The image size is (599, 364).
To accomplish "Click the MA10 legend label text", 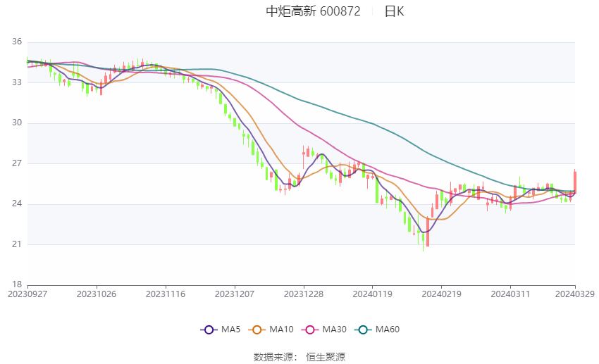I will pos(281,330).
